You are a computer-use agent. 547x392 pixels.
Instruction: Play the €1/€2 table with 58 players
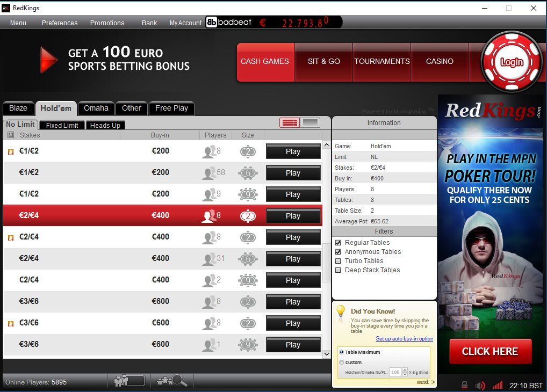293,173
